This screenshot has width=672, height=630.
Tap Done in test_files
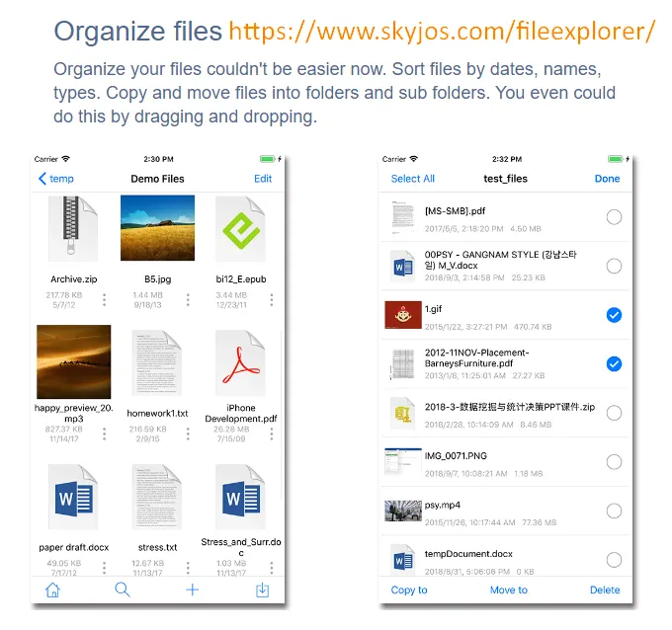point(607,179)
